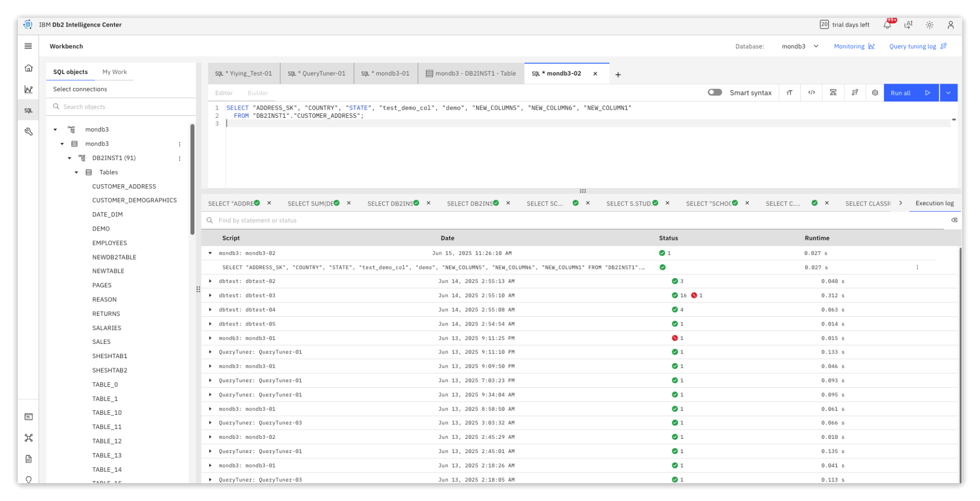Open editor settings gear icon
The width and height of the screenshot is (980, 501).
point(875,93)
